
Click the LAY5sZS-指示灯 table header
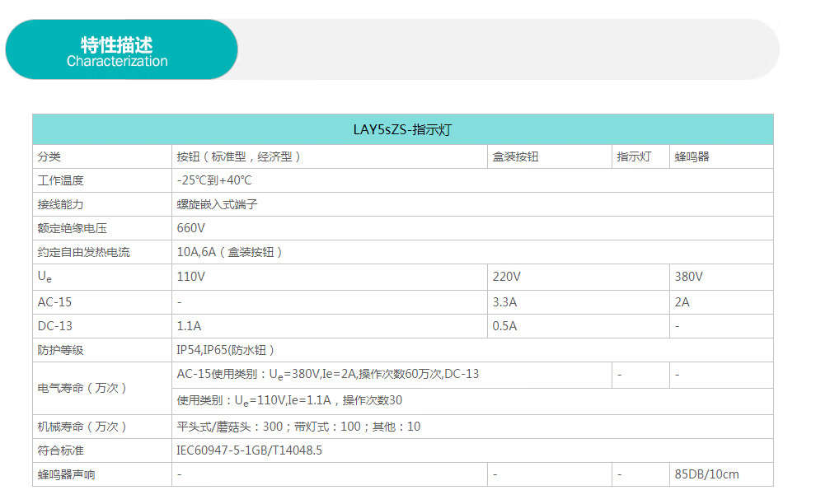click(x=403, y=129)
